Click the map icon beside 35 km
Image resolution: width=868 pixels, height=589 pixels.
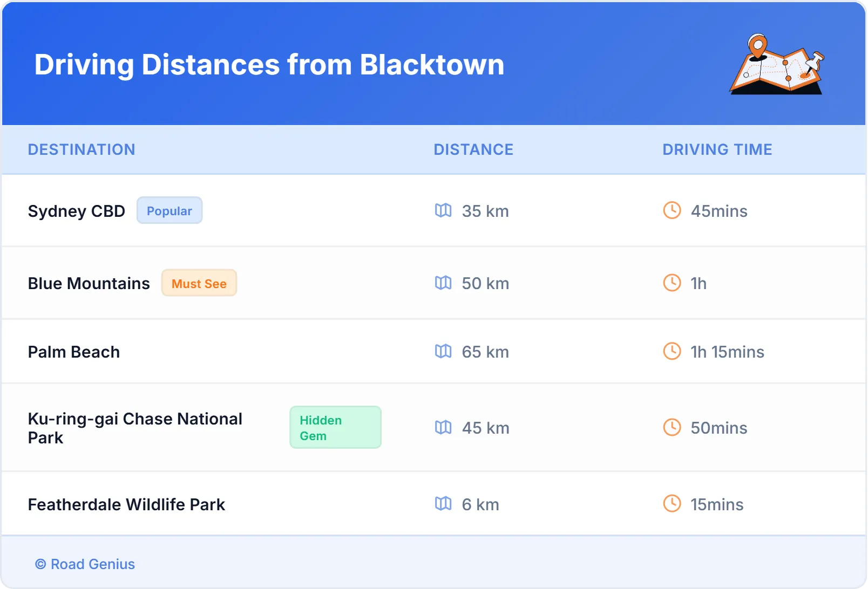[x=443, y=210]
